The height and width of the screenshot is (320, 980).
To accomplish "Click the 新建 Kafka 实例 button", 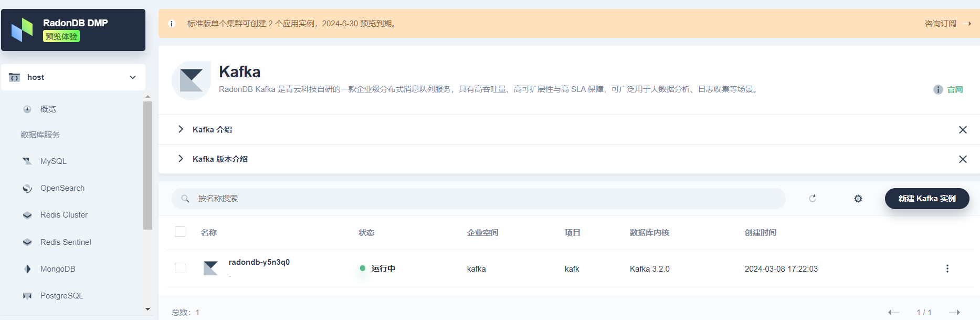I will 926,199.
